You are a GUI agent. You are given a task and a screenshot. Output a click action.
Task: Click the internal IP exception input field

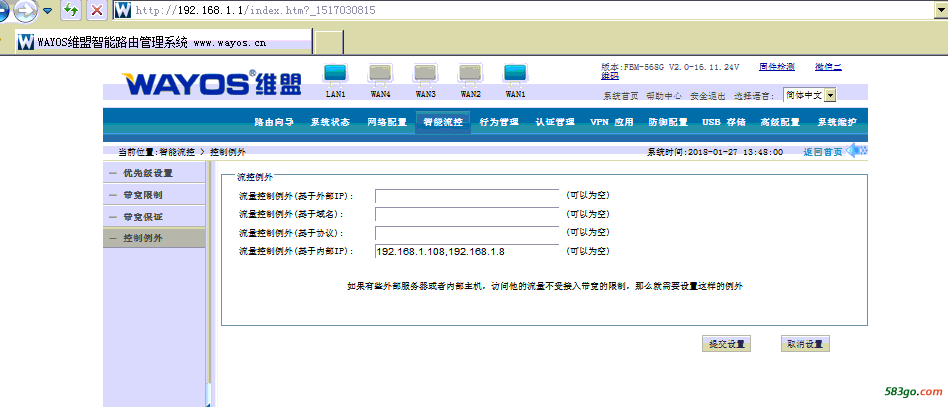(466, 251)
